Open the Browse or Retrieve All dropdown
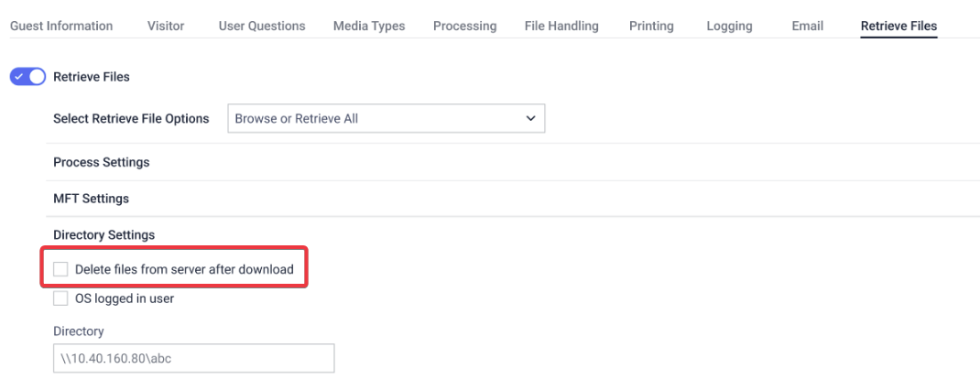Viewport: 980px width, 379px height. [385, 119]
